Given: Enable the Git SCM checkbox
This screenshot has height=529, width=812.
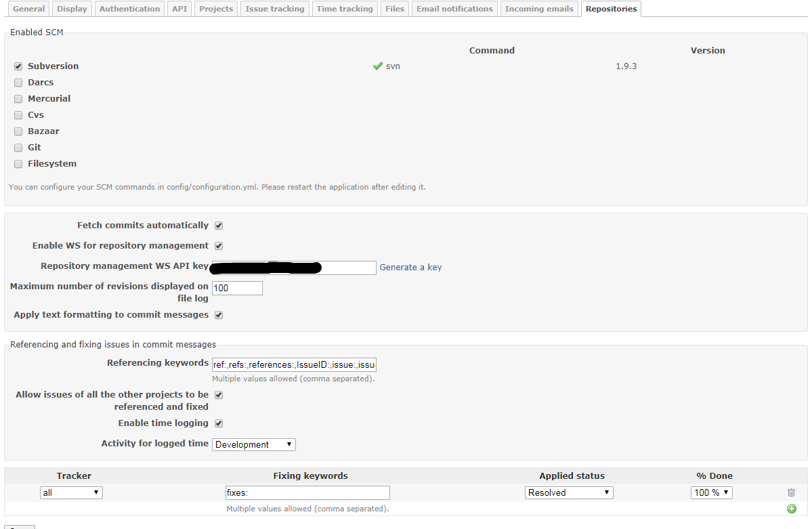Looking at the screenshot, I should pyautogui.click(x=18, y=148).
